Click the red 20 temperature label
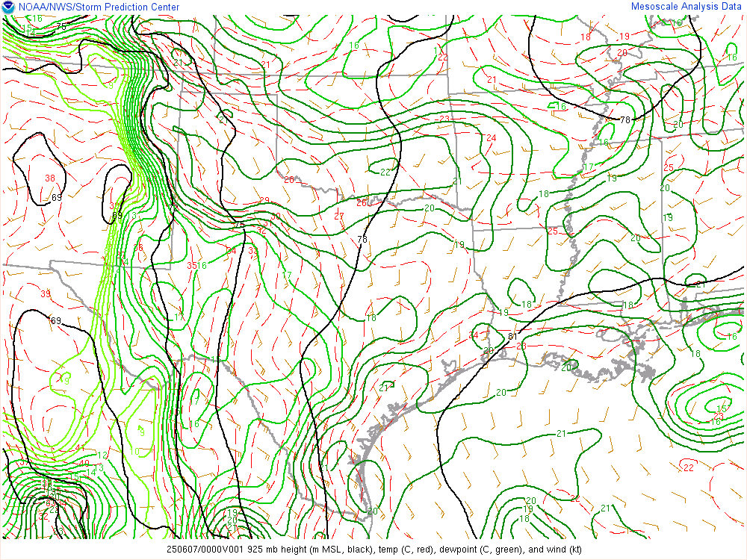The width and height of the screenshot is (747, 560). [x=622, y=52]
